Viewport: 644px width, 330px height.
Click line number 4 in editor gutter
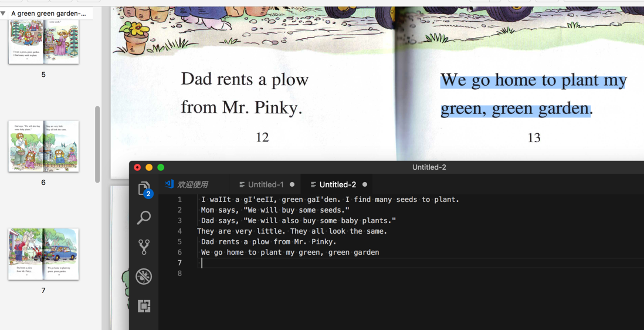click(x=179, y=231)
